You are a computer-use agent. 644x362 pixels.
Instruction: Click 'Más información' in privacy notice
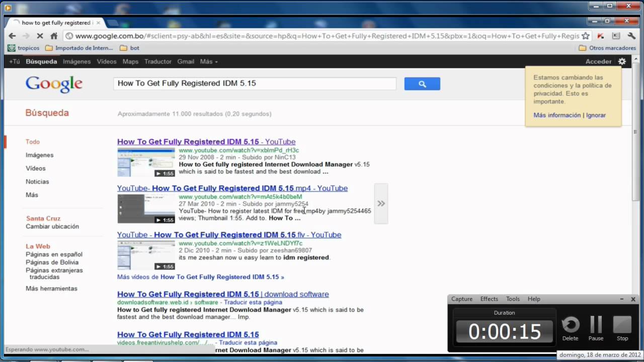click(557, 115)
